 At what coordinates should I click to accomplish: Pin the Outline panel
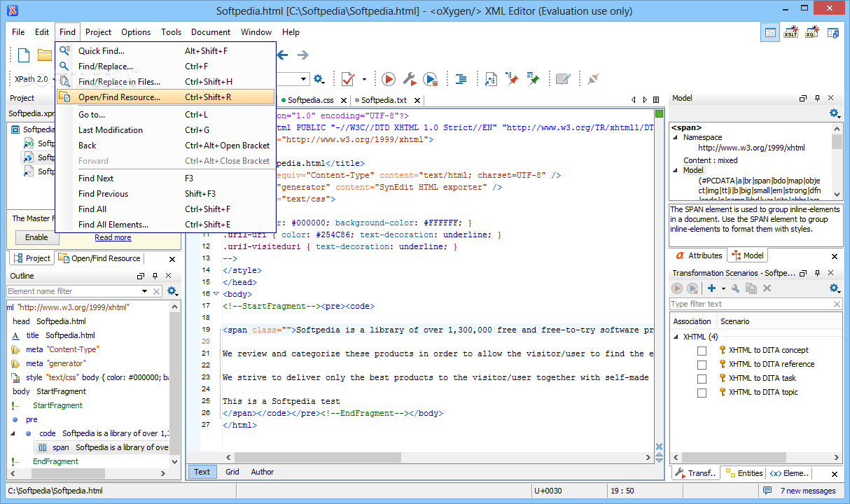coord(155,276)
